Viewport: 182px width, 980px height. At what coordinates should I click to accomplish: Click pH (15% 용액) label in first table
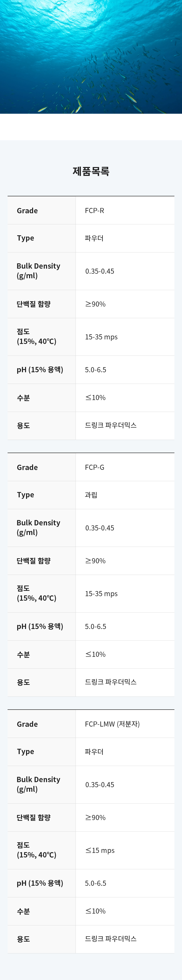(x=40, y=370)
